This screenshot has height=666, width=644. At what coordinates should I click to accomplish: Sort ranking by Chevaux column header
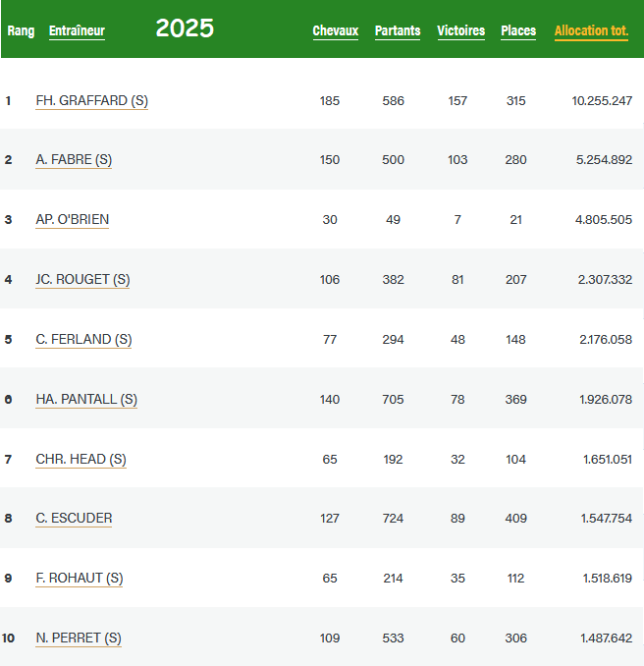click(335, 30)
